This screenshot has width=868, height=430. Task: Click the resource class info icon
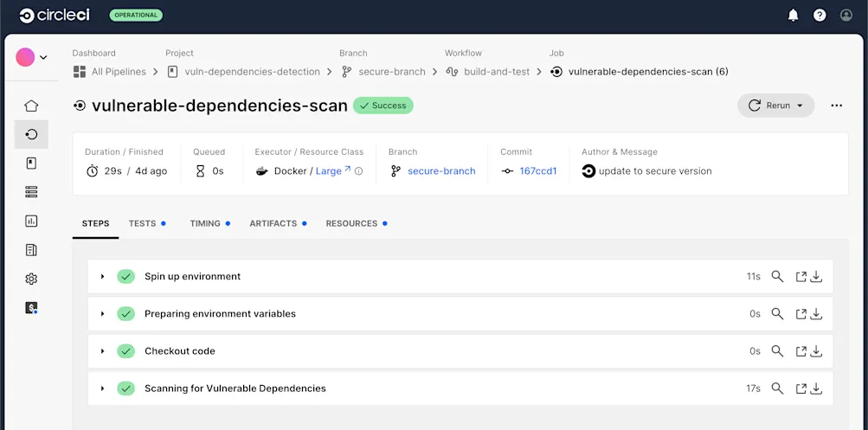point(359,171)
